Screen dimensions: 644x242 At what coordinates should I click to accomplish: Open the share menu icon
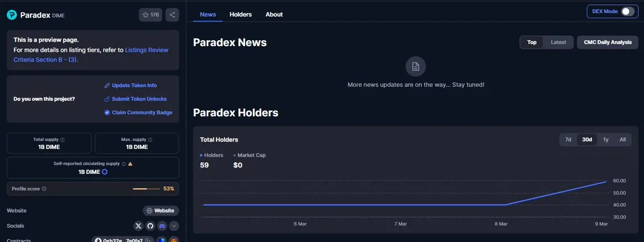(172, 15)
